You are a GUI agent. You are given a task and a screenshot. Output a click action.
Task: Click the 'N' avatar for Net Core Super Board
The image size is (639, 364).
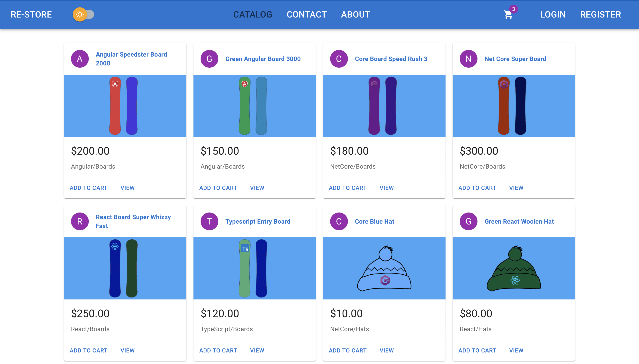pyautogui.click(x=468, y=59)
